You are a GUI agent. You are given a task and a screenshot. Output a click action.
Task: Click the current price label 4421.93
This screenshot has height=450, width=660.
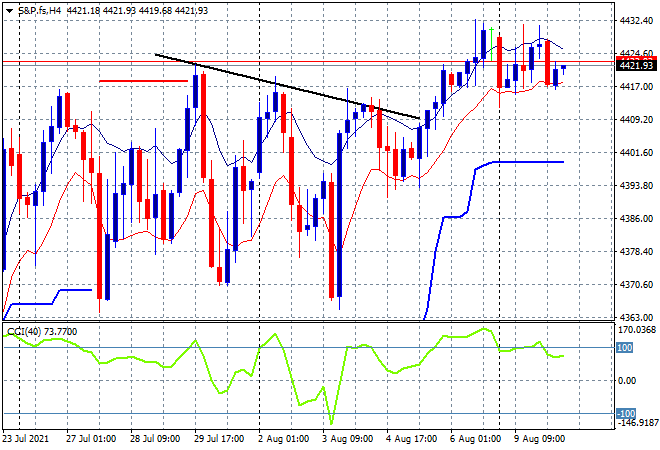pos(636,65)
